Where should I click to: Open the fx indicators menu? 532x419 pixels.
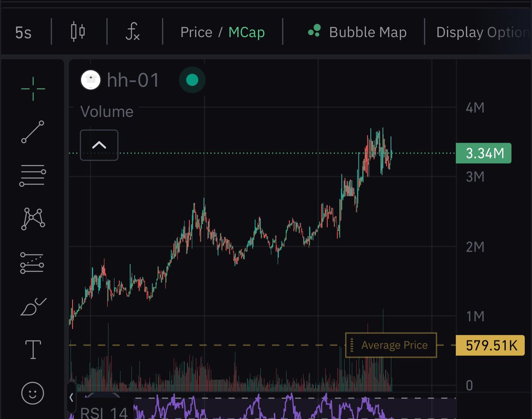[133, 32]
